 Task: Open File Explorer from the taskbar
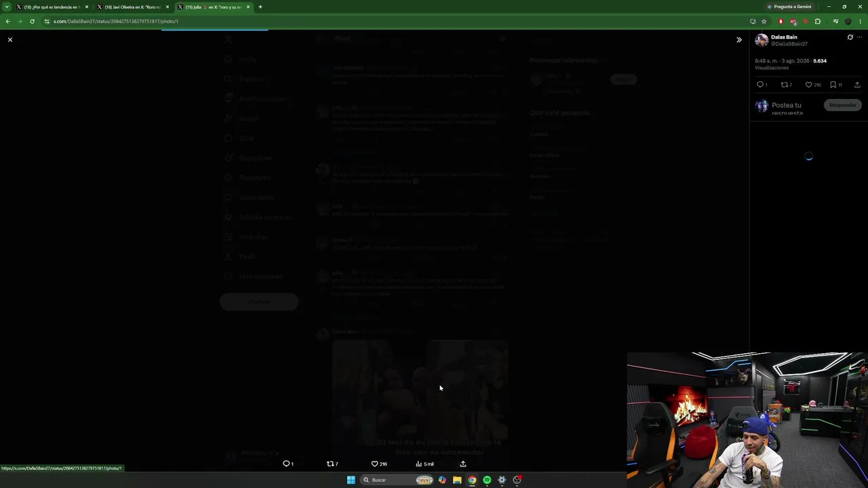pos(457,480)
